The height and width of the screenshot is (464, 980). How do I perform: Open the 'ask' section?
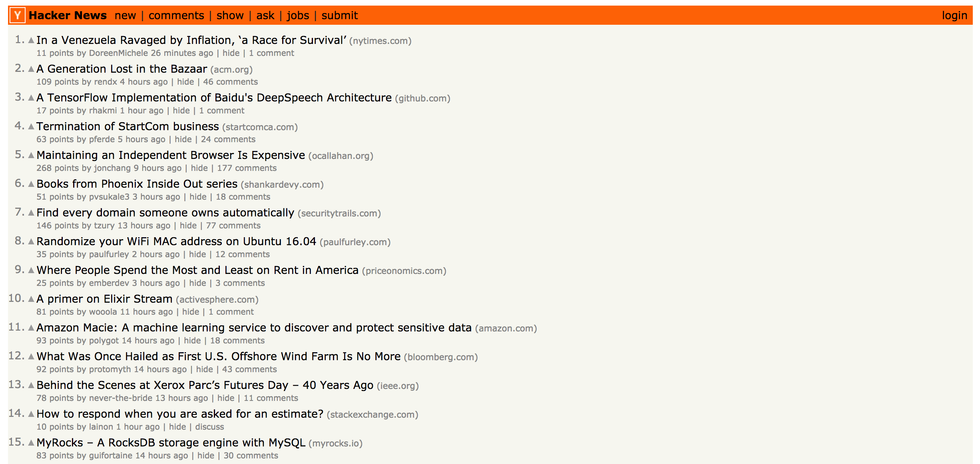[x=265, y=16]
